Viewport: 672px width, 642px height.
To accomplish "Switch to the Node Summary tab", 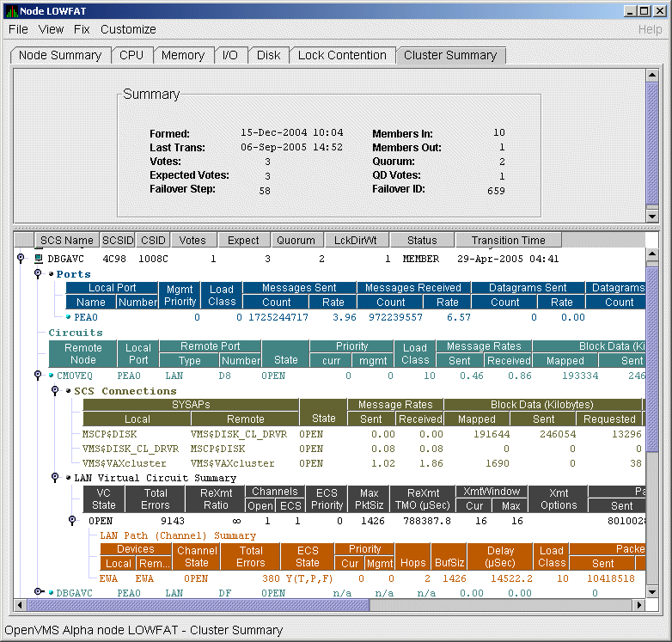I will pyautogui.click(x=60, y=55).
